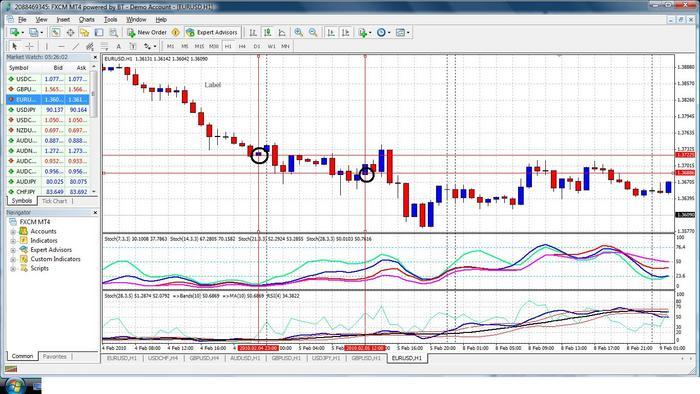Select USDJPY row in Market Watch
Screen dimensions: 700x394
(48, 110)
